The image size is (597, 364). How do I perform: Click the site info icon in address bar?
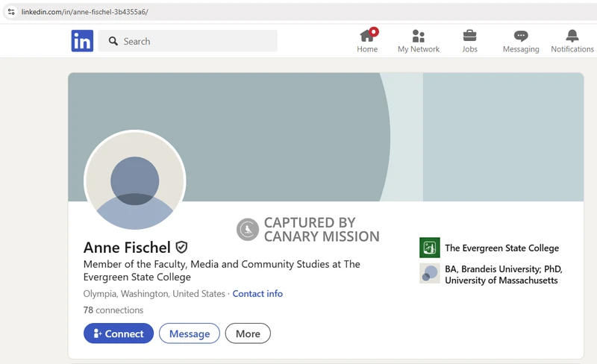[11, 12]
